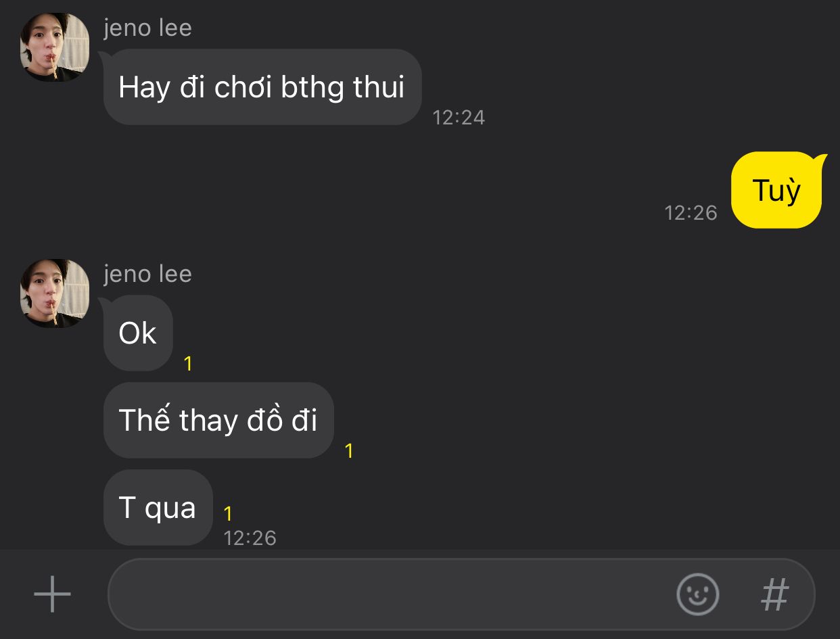
Task: Select the "T qua" message bubble
Action: click(x=158, y=508)
